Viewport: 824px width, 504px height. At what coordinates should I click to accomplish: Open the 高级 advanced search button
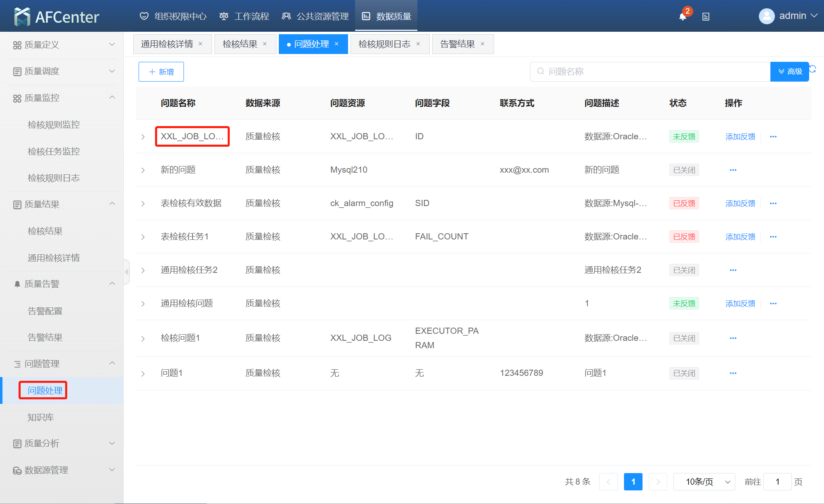coord(789,72)
